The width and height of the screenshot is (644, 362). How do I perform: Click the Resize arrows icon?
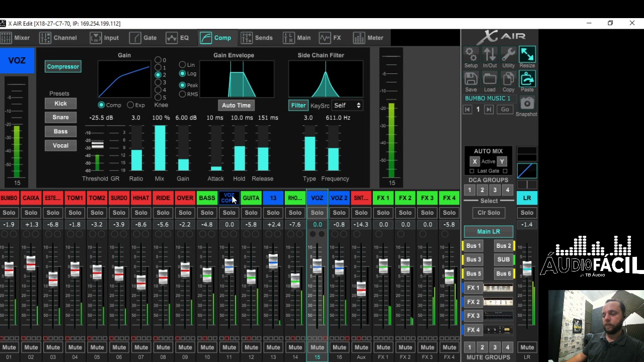(527, 54)
